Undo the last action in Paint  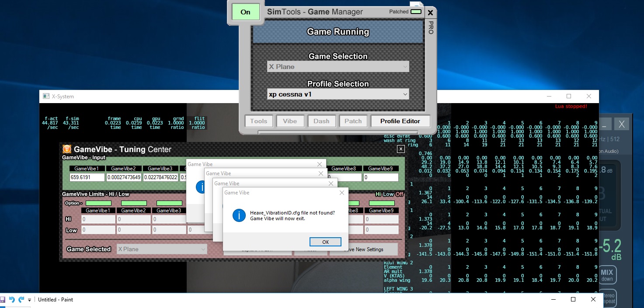point(12,300)
